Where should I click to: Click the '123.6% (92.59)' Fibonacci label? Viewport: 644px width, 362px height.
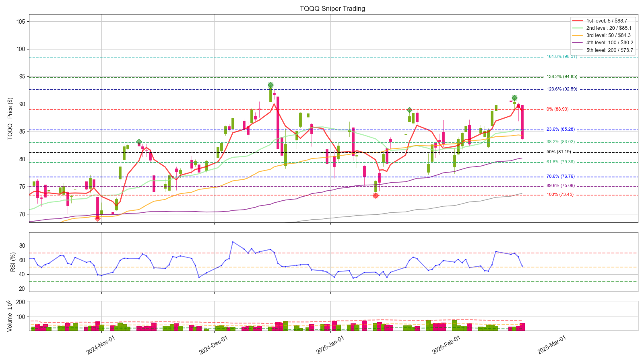coord(562,89)
